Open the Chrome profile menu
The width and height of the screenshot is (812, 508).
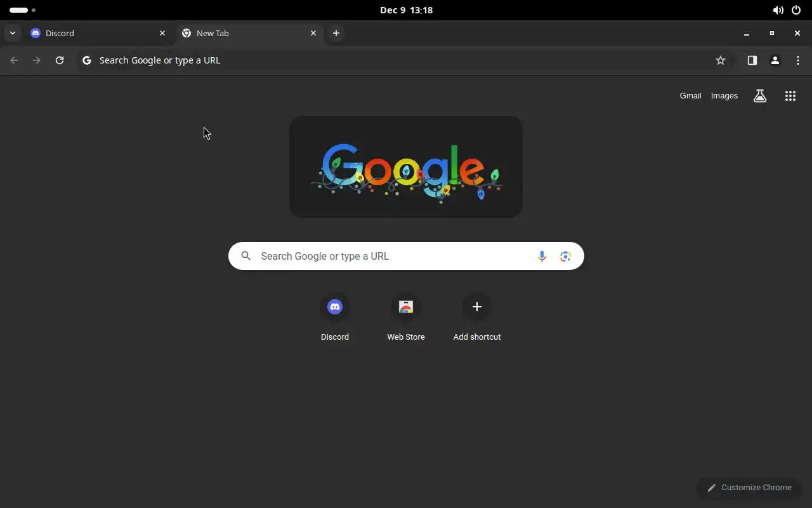tap(775, 60)
